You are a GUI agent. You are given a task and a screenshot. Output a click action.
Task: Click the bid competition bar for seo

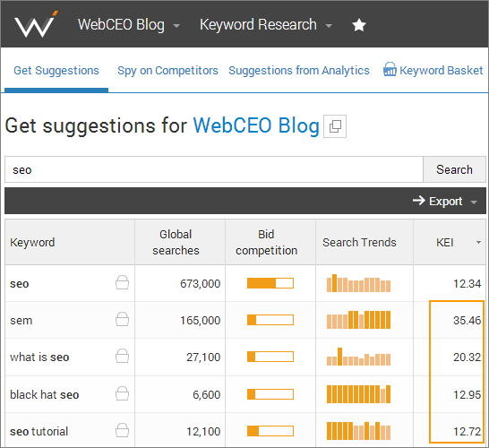[270, 283]
